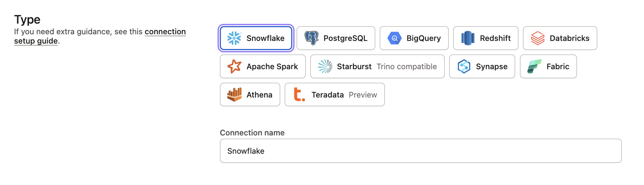This screenshot has width=644, height=185.
Task: Click the PostgreSQL elephant icon
Action: click(x=311, y=38)
